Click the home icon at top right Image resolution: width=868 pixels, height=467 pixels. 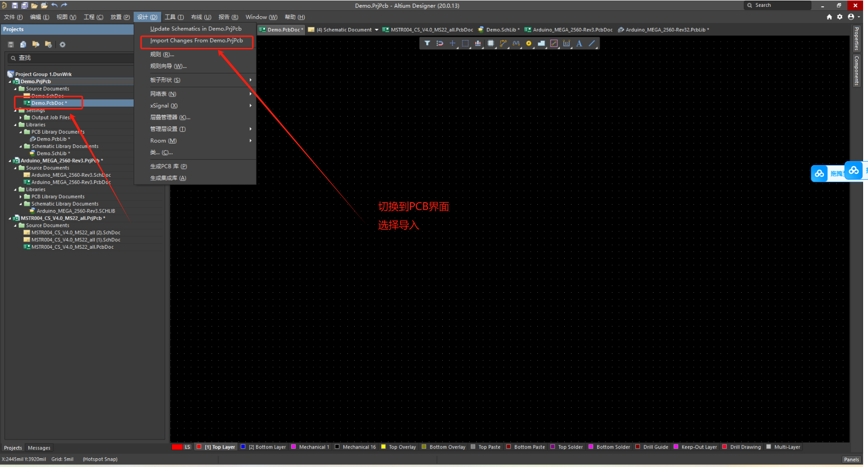[829, 17]
